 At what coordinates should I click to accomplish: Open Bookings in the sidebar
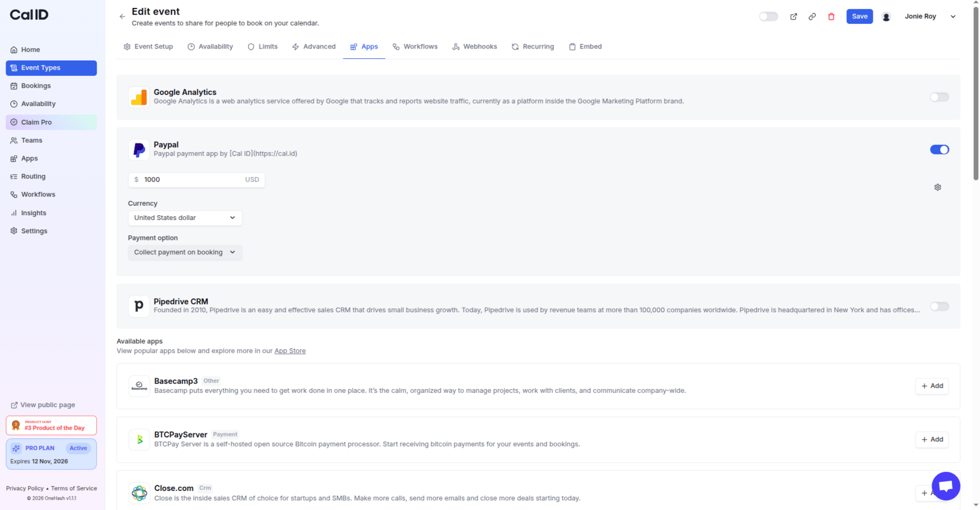point(51,86)
